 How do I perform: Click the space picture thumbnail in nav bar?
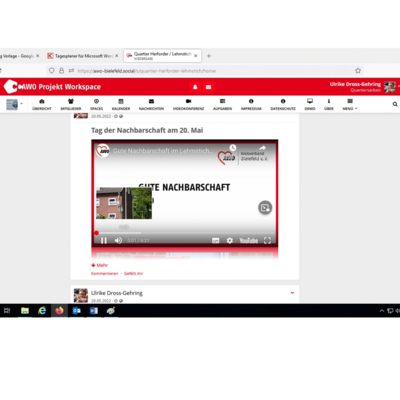12,104
